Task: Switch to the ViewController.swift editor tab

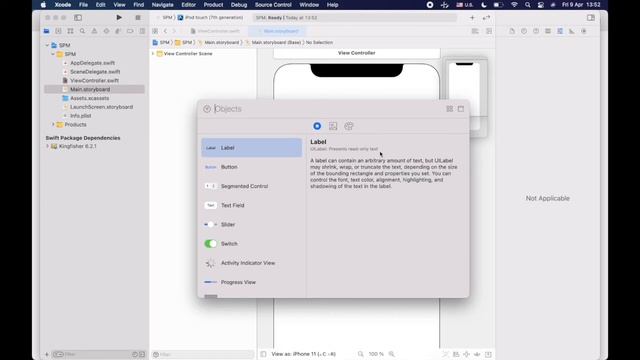Action: coord(215,31)
